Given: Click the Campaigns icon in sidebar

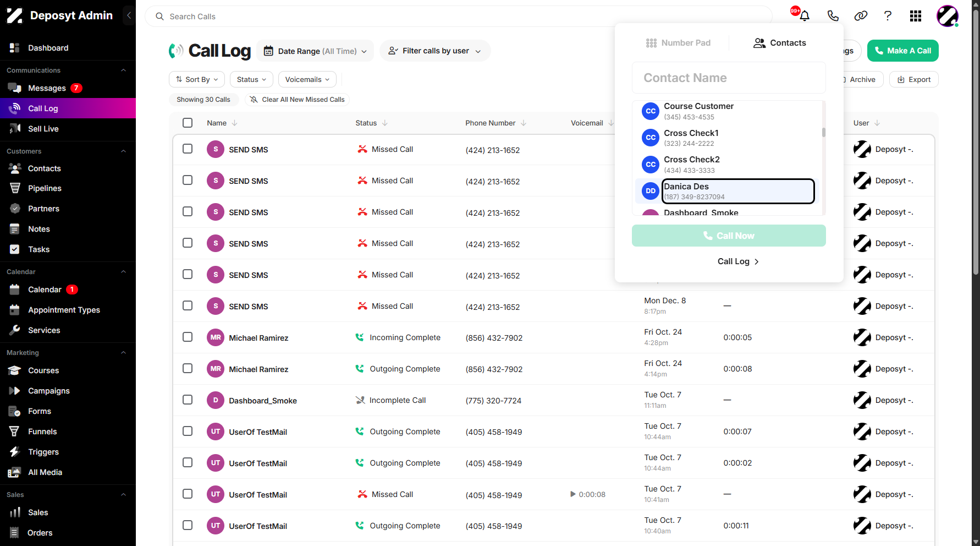Looking at the screenshot, I should (15, 391).
